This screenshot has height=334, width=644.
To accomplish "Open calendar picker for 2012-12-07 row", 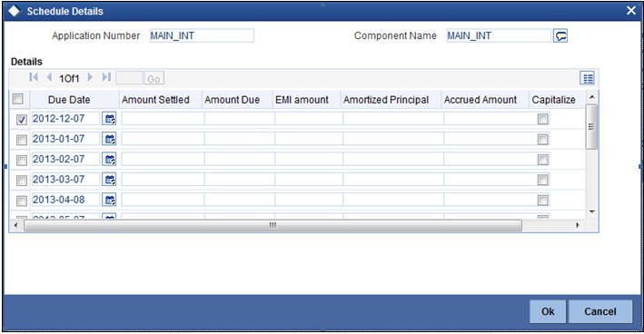I will [x=109, y=119].
